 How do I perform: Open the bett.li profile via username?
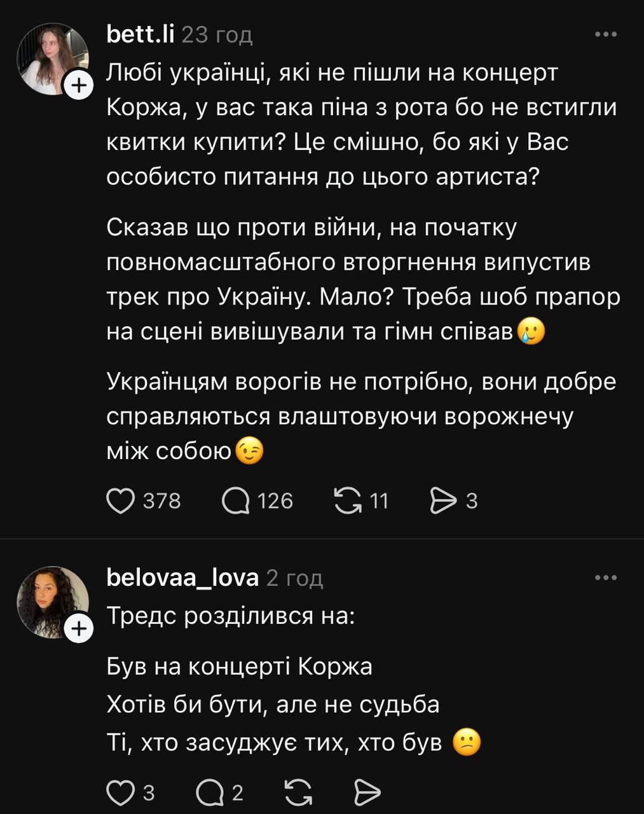click(140, 34)
